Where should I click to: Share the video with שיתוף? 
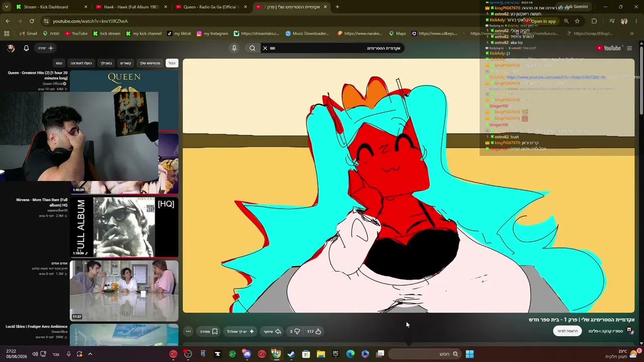pos(272,331)
